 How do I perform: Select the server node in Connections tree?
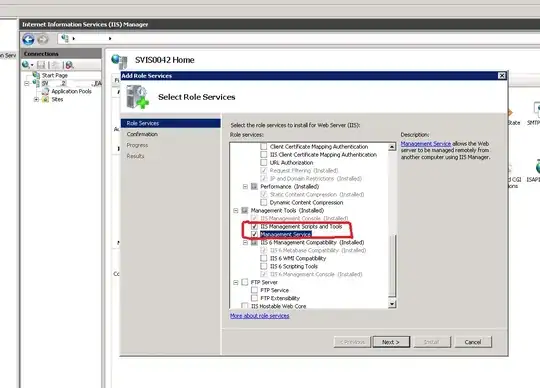(x=71, y=83)
